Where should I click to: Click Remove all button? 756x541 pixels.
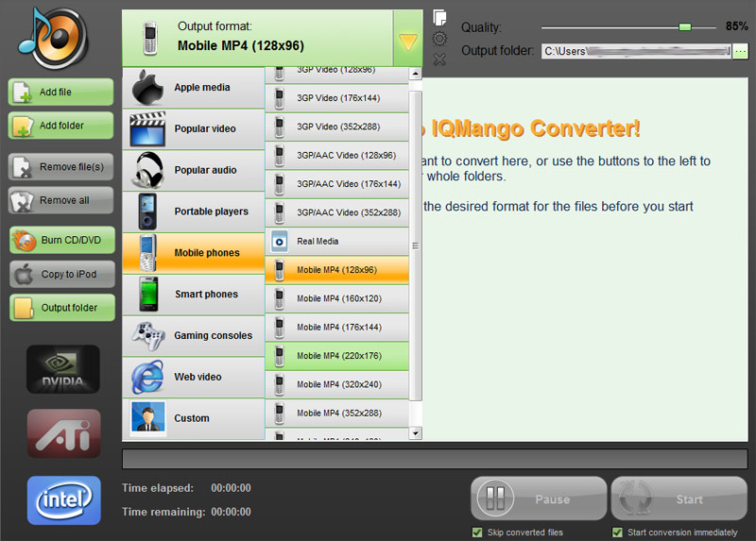60,200
